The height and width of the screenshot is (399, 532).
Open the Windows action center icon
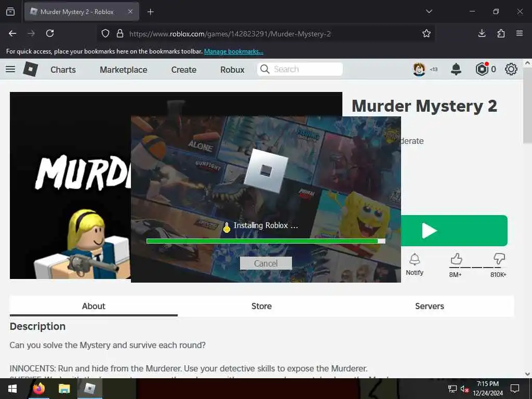coord(515,389)
